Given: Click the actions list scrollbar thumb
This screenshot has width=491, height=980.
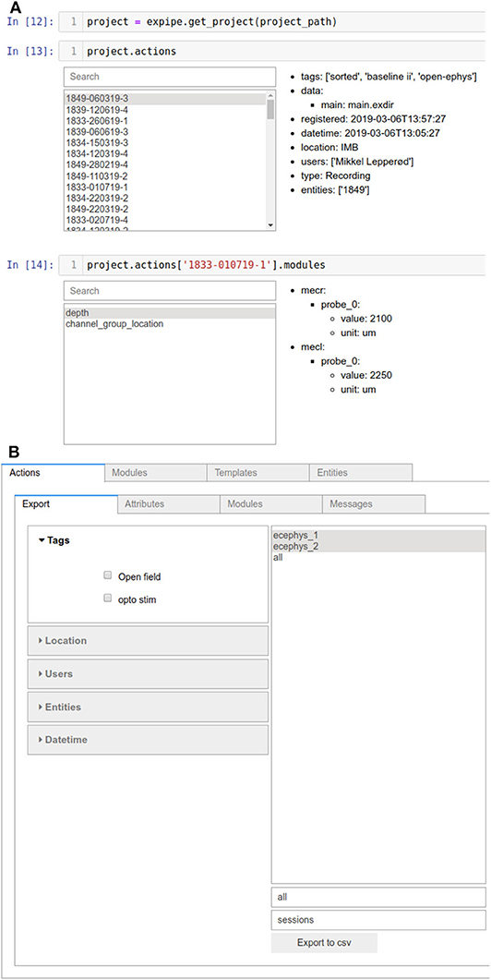Looking at the screenshot, I should 269,109.
